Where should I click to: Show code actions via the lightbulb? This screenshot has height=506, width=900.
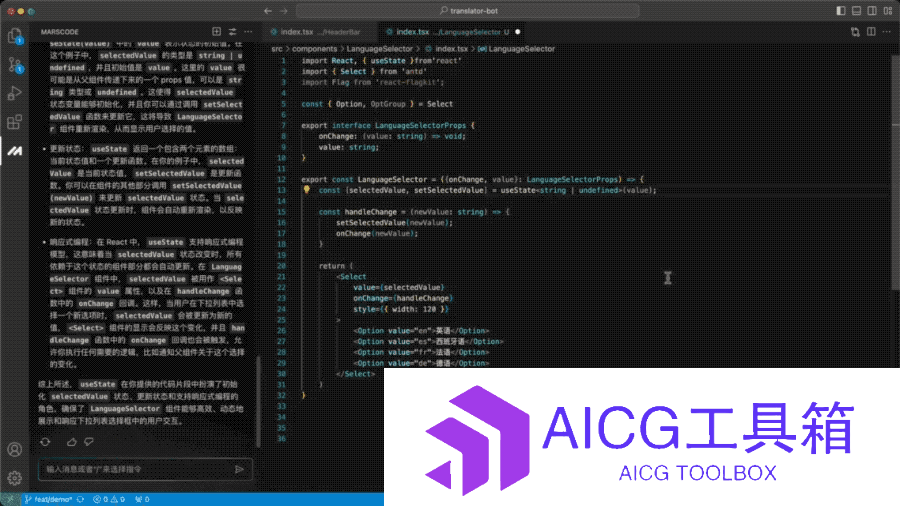point(307,190)
